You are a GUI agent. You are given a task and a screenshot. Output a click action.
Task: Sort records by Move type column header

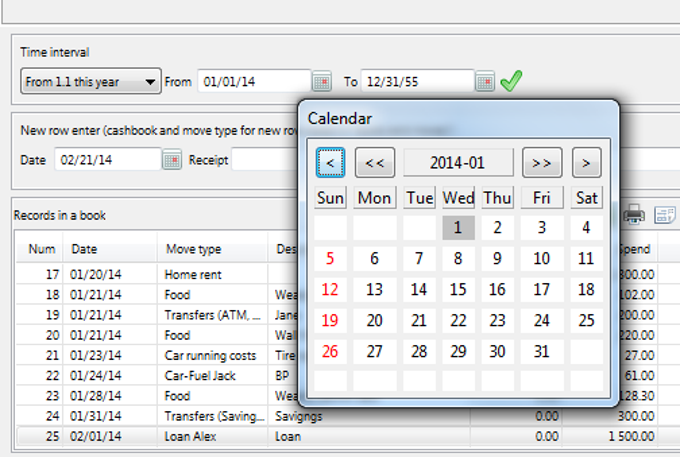pyautogui.click(x=212, y=249)
